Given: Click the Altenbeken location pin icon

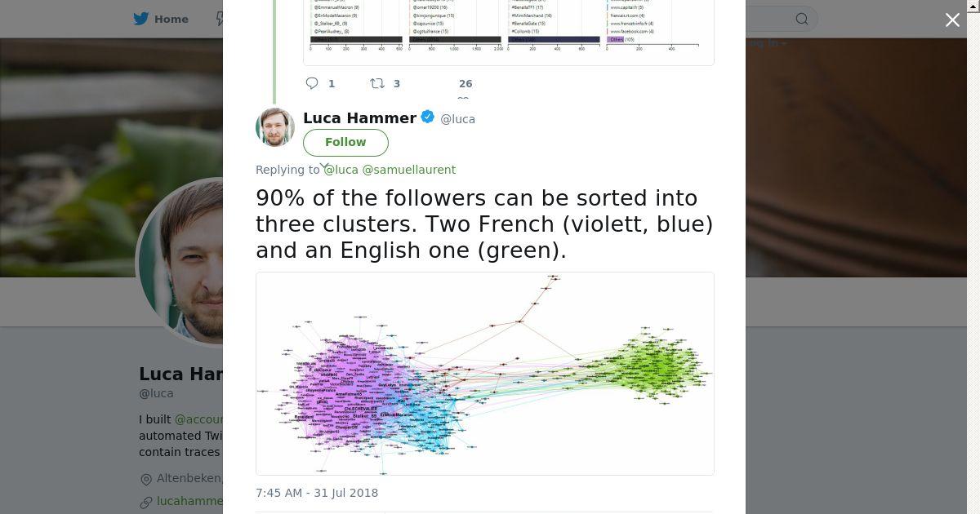Looking at the screenshot, I should click(x=146, y=479).
